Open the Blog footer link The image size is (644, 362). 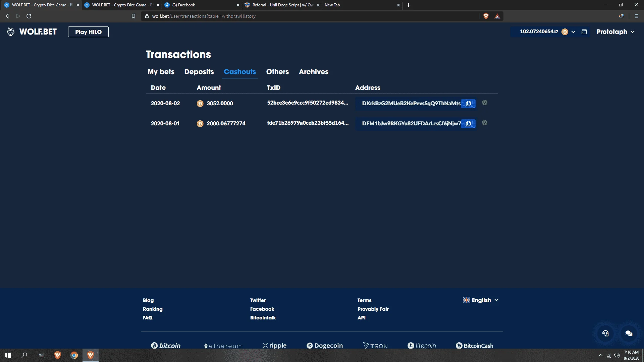(x=148, y=300)
